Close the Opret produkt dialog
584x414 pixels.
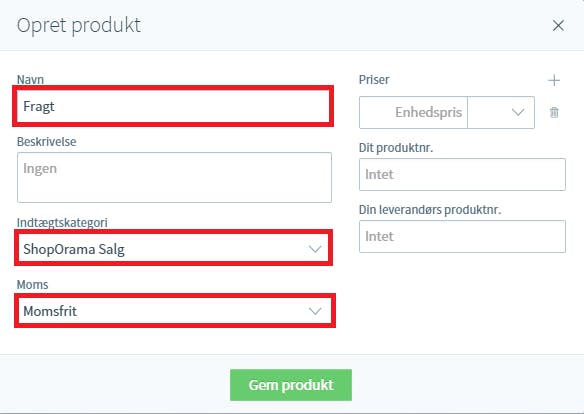tap(558, 26)
